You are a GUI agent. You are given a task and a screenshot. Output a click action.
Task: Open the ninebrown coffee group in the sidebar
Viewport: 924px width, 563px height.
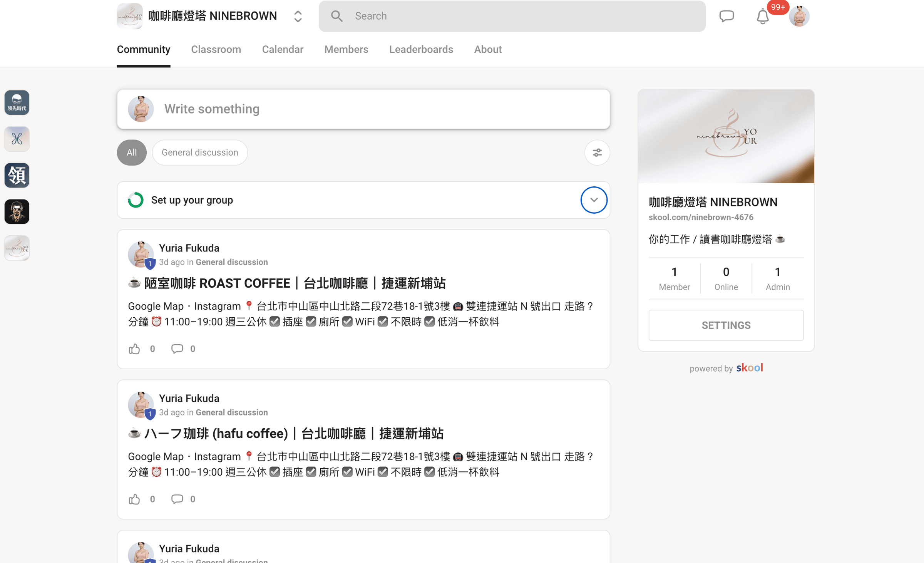[17, 248]
